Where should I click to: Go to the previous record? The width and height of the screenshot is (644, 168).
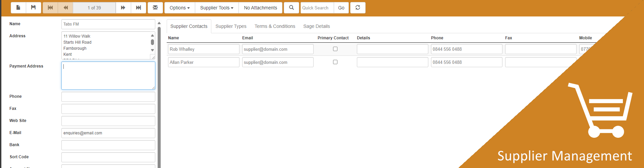point(66,8)
